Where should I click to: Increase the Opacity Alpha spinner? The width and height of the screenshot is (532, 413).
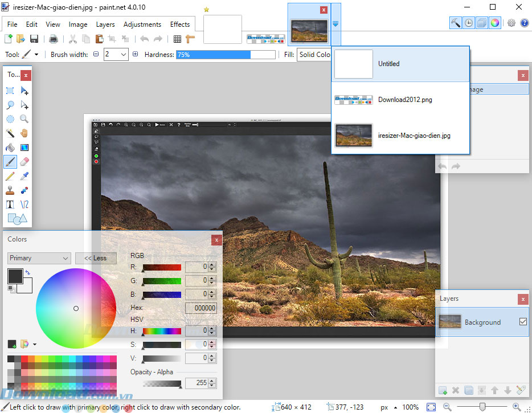212,381
